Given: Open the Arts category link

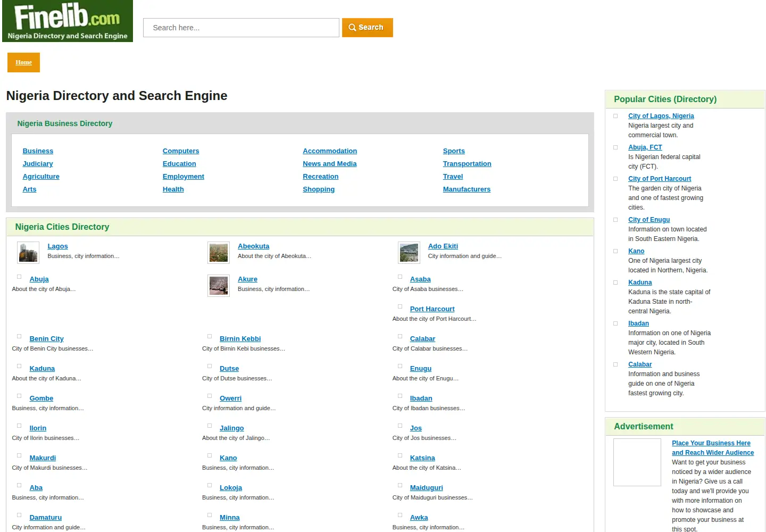Looking at the screenshot, I should 30,189.
